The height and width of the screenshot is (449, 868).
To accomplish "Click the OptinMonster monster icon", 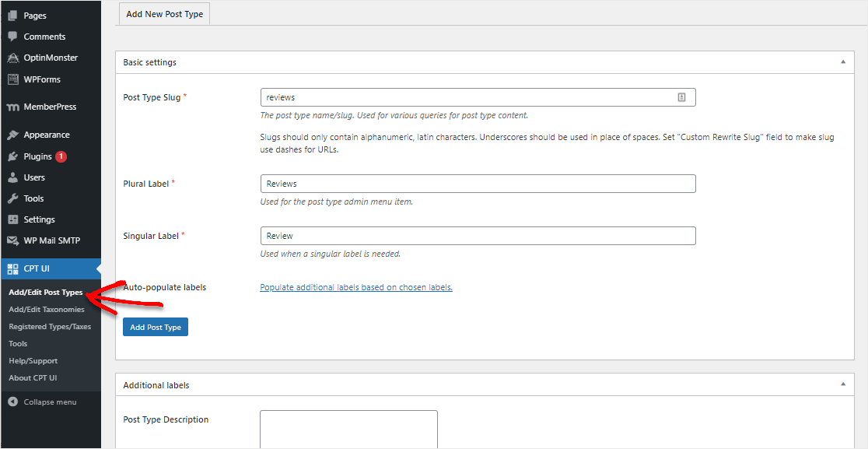I will [x=12, y=58].
